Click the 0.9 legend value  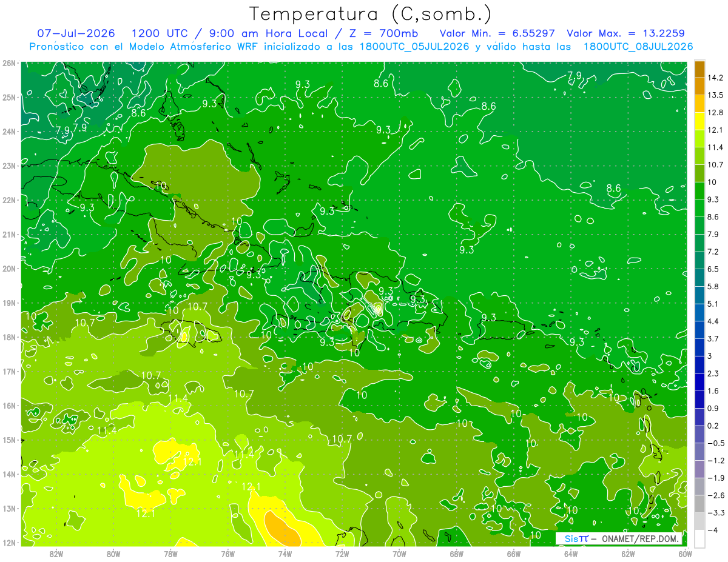click(x=713, y=408)
